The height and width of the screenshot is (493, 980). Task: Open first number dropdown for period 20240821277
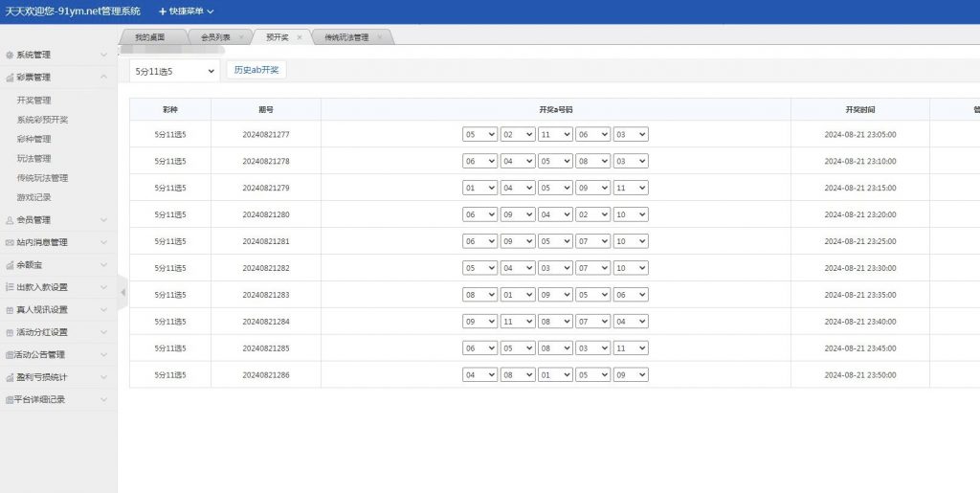[x=479, y=135]
